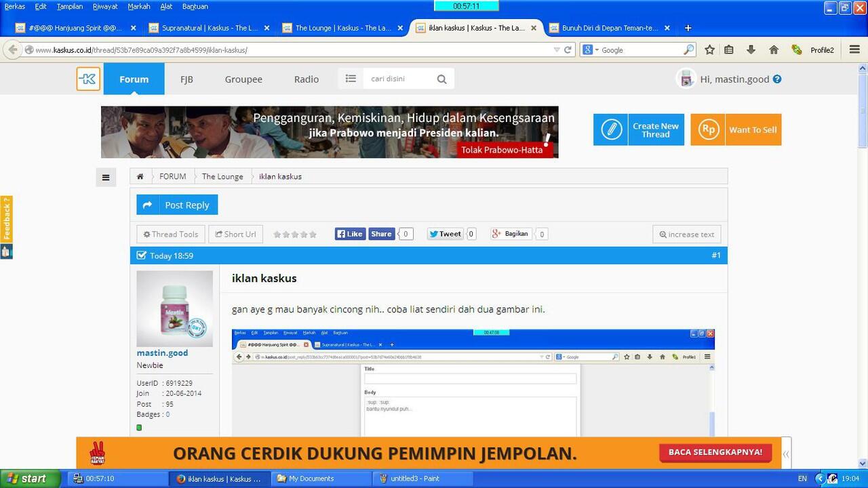The height and width of the screenshot is (488, 868).
Task: Click the increase text button
Action: (x=686, y=235)
